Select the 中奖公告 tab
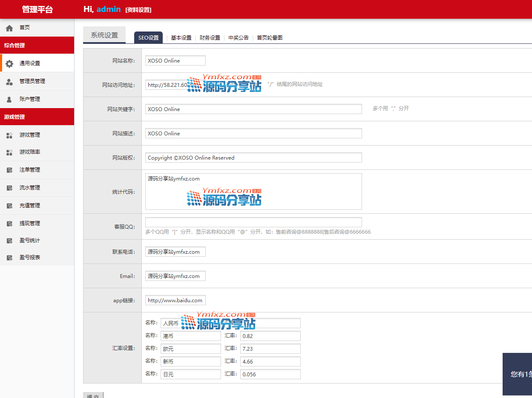 [238, 38]
